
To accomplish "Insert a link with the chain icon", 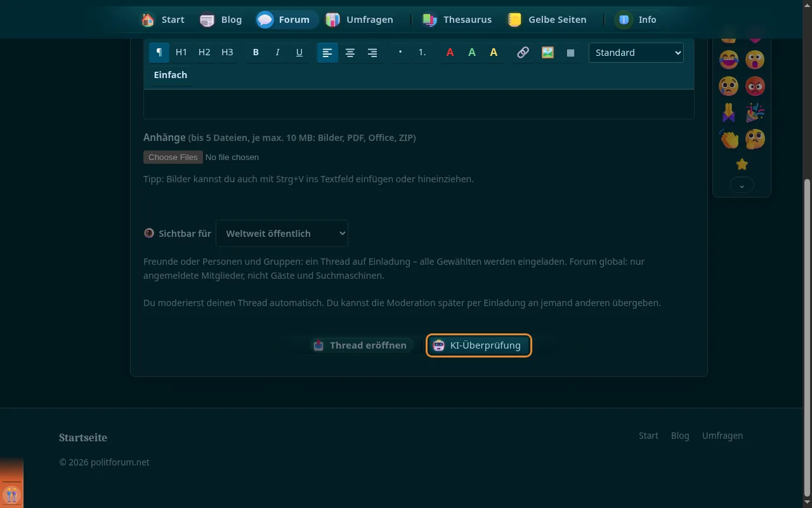I will 523,53.
